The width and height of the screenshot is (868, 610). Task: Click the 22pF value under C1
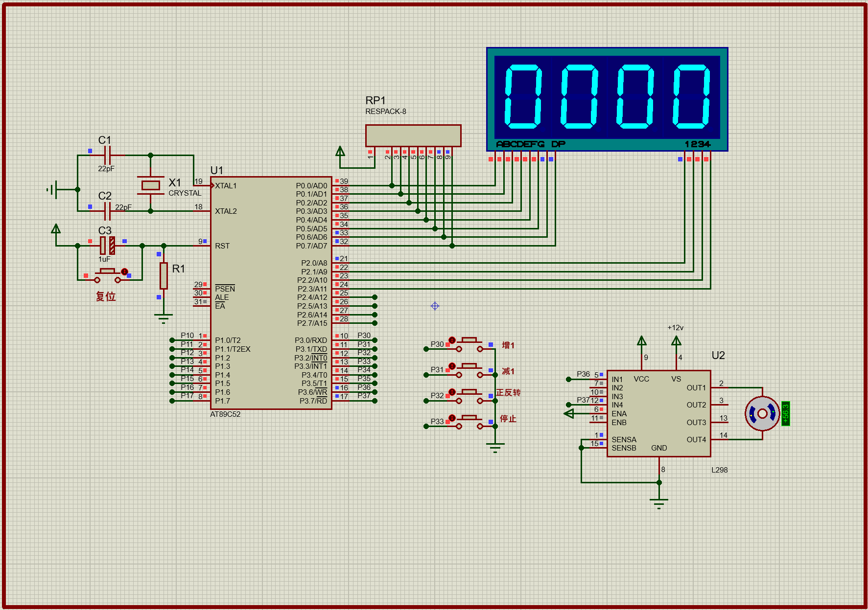[x=106, y=169]
